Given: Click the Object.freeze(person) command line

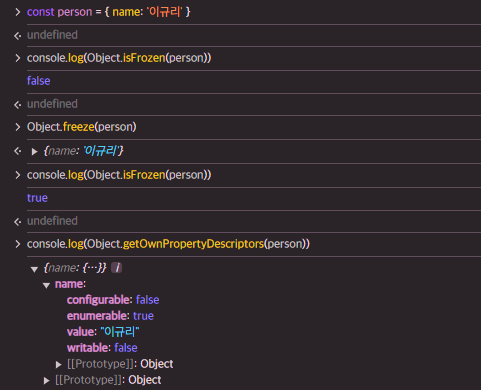Looking at the screenshot, I should pyautogui.click(x=82, y=127).
